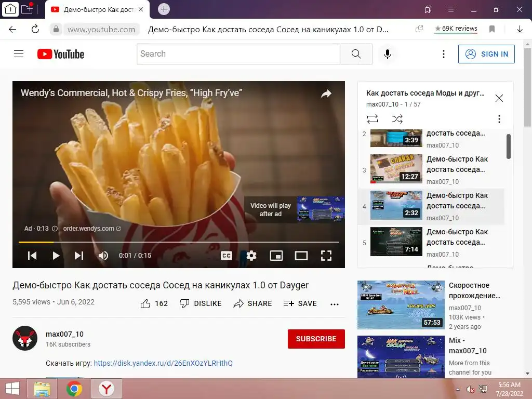Switch to theater mode

tap(301, 256)
